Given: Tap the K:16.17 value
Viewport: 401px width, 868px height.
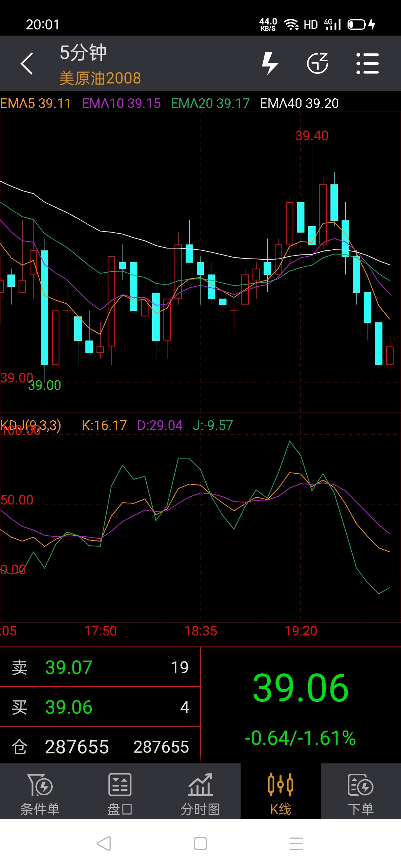Looking at the screenshot, I should [104, 425].
